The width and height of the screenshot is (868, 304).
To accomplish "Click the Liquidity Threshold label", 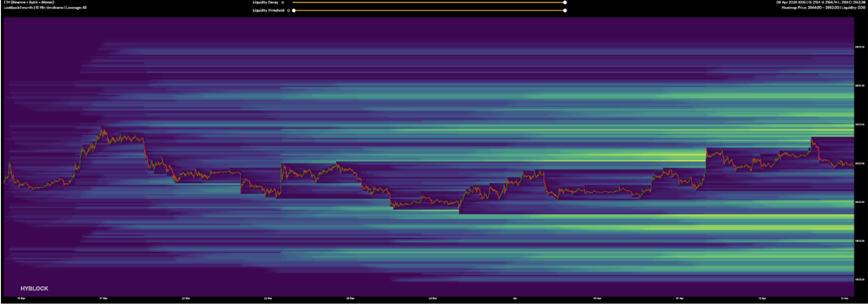I will coord(268,10).
